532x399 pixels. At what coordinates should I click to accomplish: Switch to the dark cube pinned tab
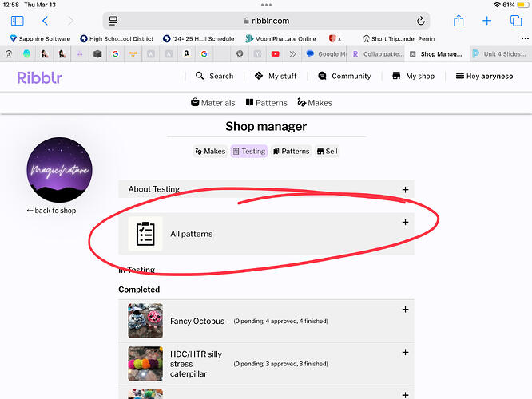97,54
